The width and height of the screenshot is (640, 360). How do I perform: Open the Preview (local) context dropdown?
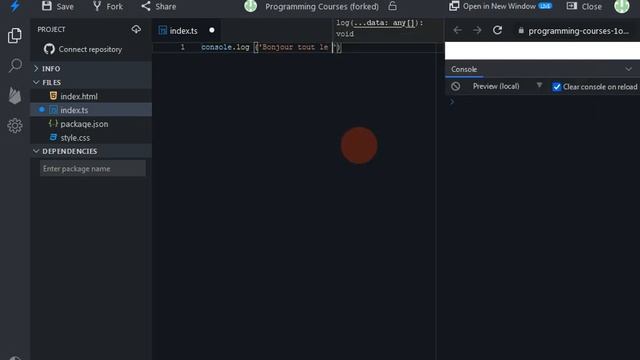507,86
